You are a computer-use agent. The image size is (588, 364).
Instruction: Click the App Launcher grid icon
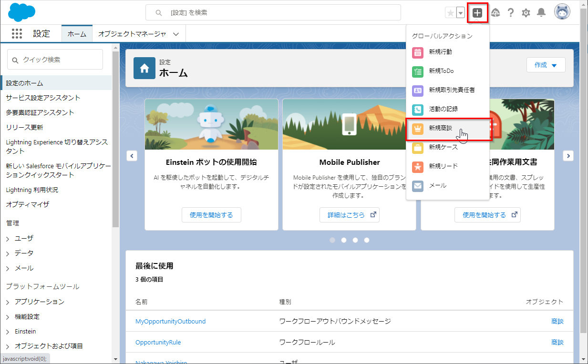(x=17, y=34)
